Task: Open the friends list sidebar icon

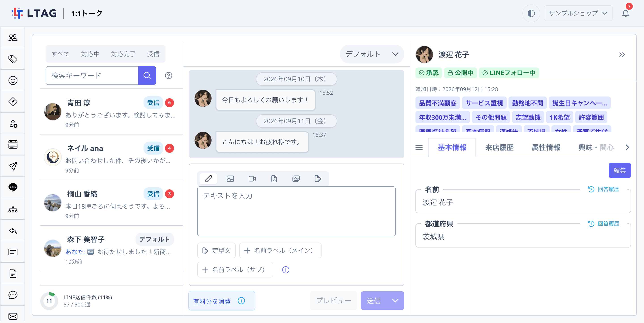Action: pyautogui.click(x=13, y=38)
